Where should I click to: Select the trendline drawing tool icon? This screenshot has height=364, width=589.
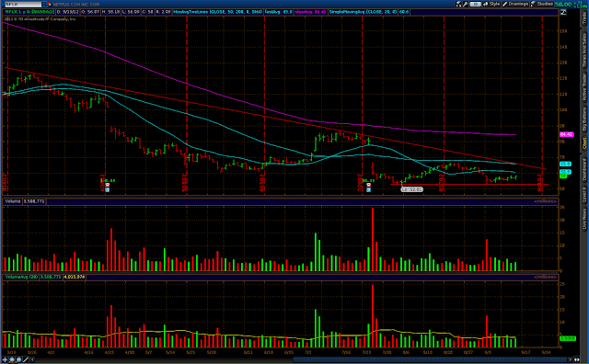[x=26, y=359]
